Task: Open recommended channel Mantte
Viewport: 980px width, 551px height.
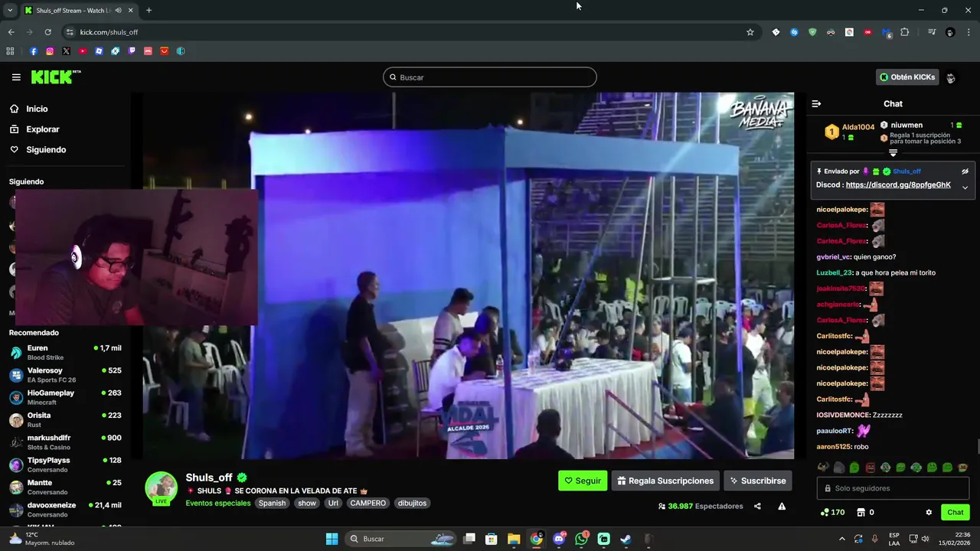Action: coord(65,487)
